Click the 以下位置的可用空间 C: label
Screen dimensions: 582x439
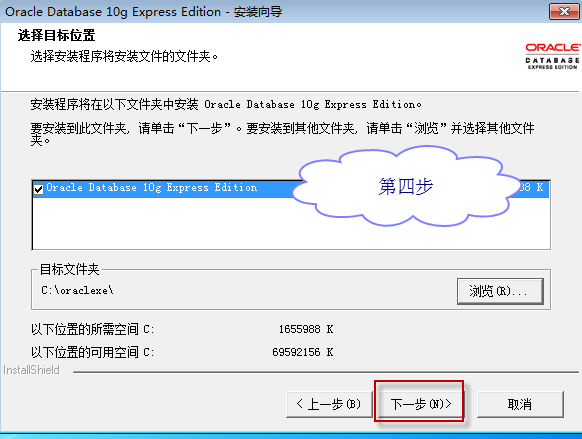92,352
